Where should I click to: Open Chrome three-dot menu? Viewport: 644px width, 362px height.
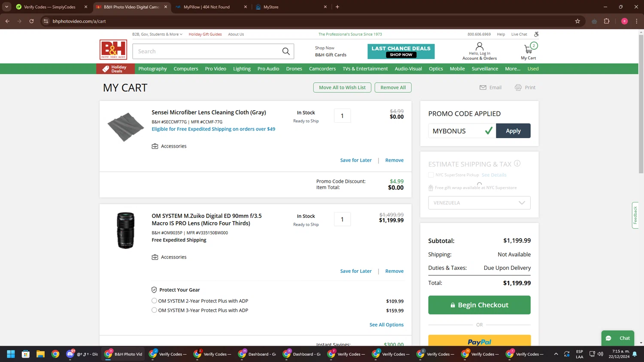(x=637, y=21)
